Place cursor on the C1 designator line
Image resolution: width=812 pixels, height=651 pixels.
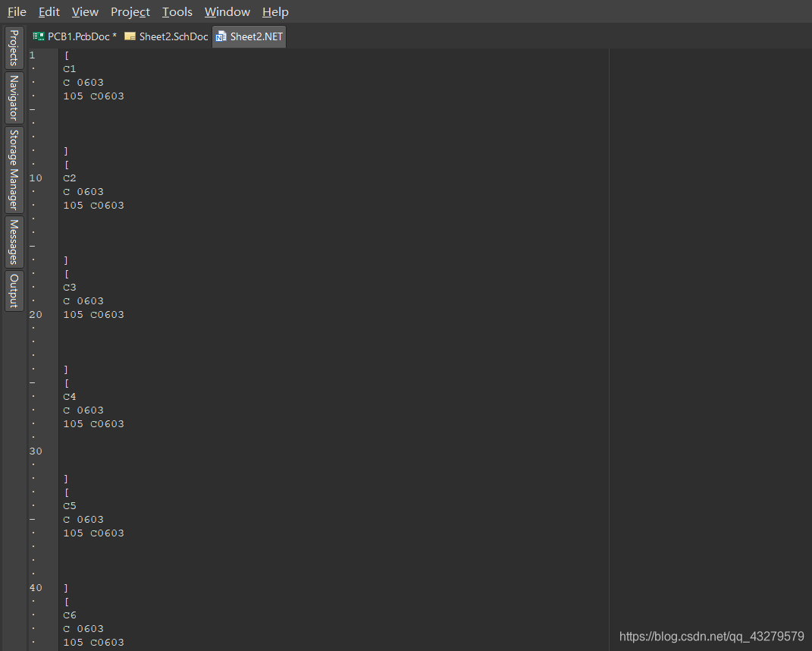click(70, 69)
